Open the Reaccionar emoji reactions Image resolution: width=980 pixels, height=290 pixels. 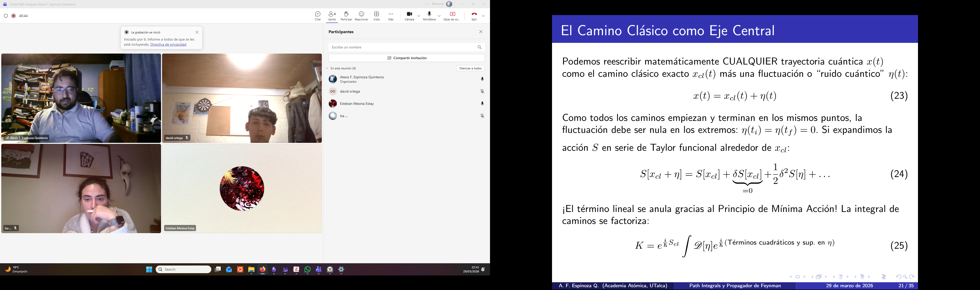(361, 16)
